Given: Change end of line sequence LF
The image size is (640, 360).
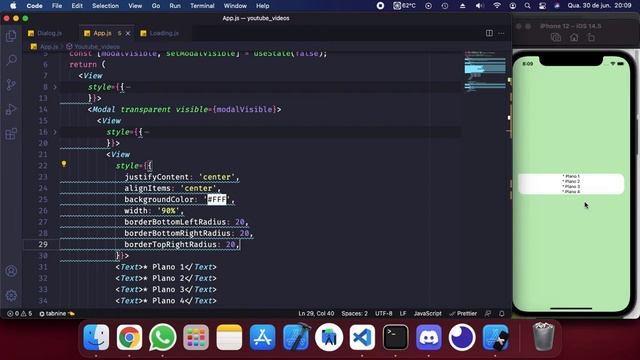Looking at the screenshot, I should (x=403, y=313).
